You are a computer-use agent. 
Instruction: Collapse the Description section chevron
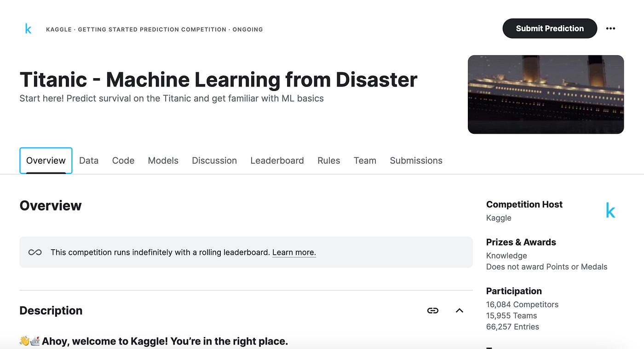coord(459,310)
